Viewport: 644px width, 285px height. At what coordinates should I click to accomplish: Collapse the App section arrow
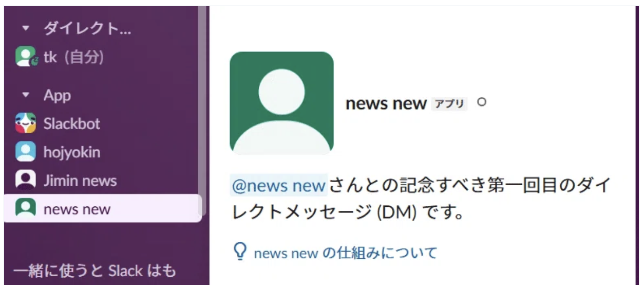click(26, 96)
